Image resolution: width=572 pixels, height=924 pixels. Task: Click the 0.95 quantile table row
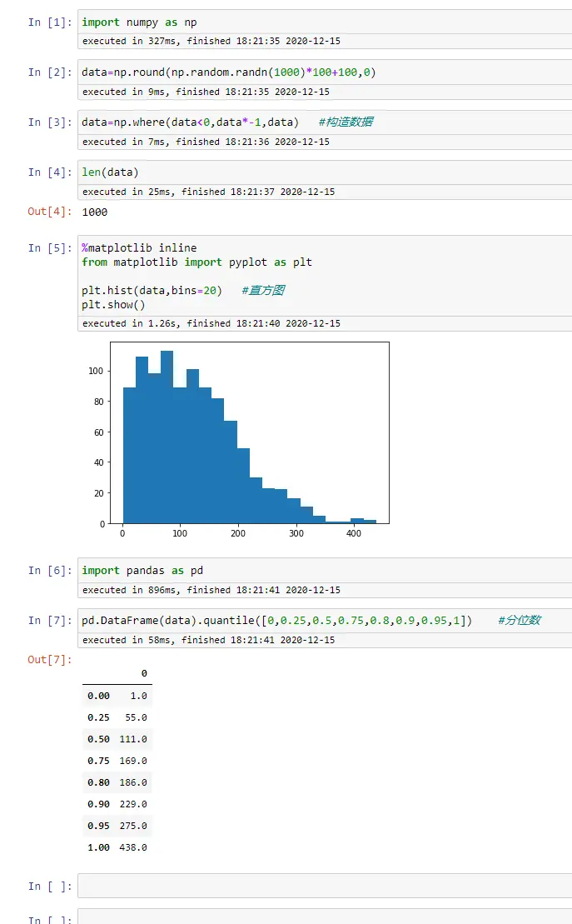117,826
